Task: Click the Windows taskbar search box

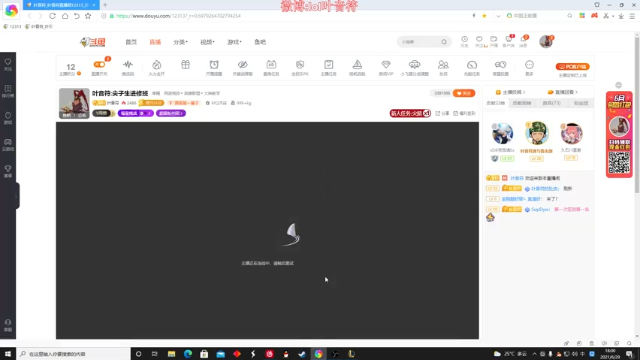Action: [x=73, y=354]
